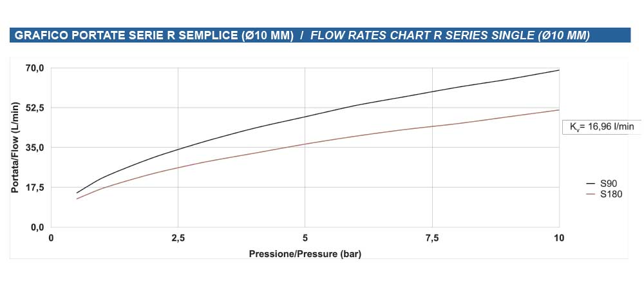The height and width of the screenshot is (290, 644).
Task: Select the S180 legend label
Action: (611, 194)
